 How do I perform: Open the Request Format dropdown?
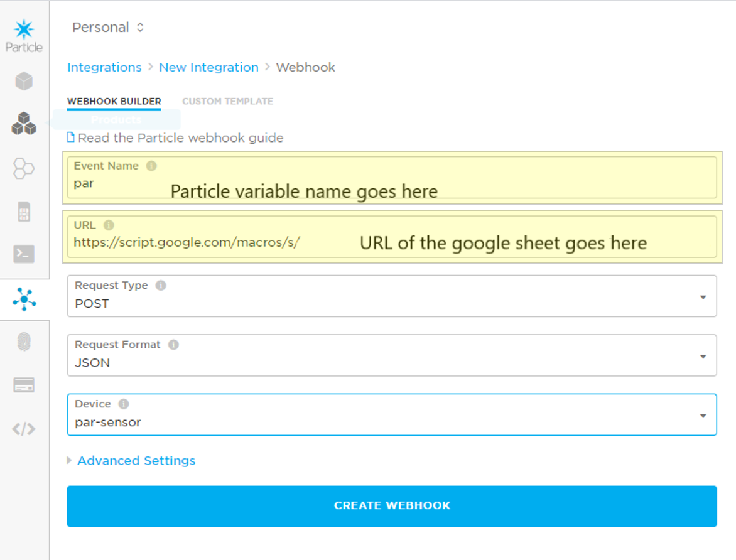click(391, 355)
